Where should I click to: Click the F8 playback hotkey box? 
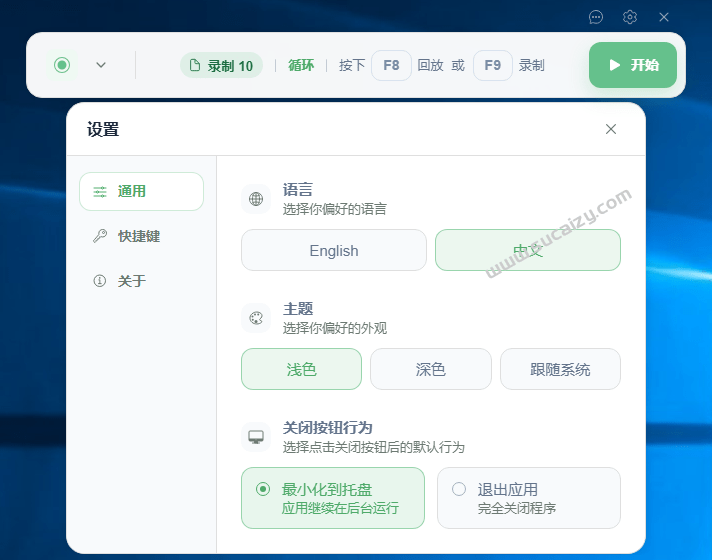(391, 65)
